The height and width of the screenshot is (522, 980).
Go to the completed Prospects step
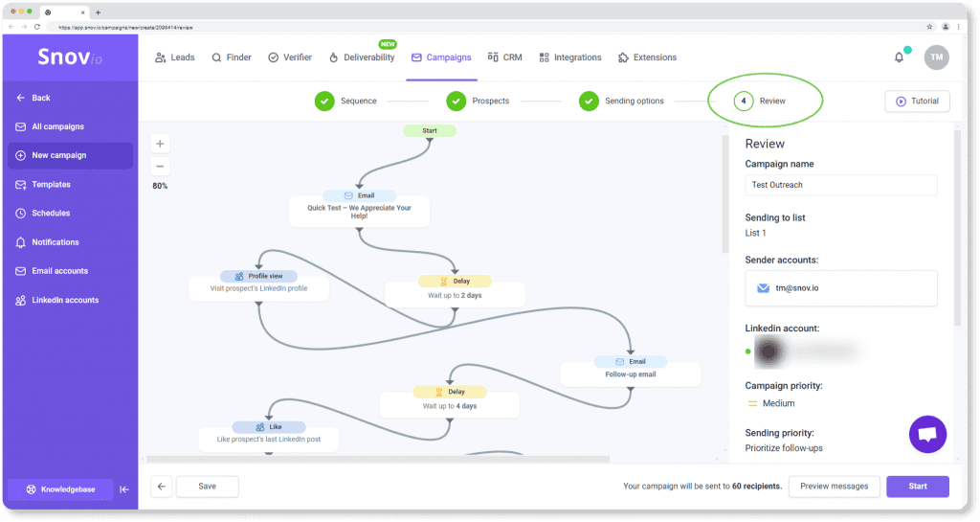(x=479, y=101)
